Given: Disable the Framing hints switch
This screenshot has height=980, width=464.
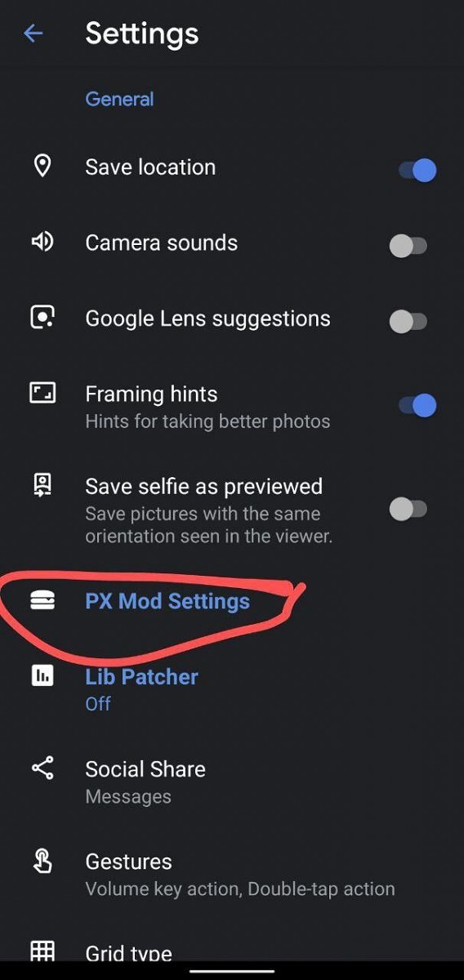Looking at the screenshot, I should (x=417, y=405).
